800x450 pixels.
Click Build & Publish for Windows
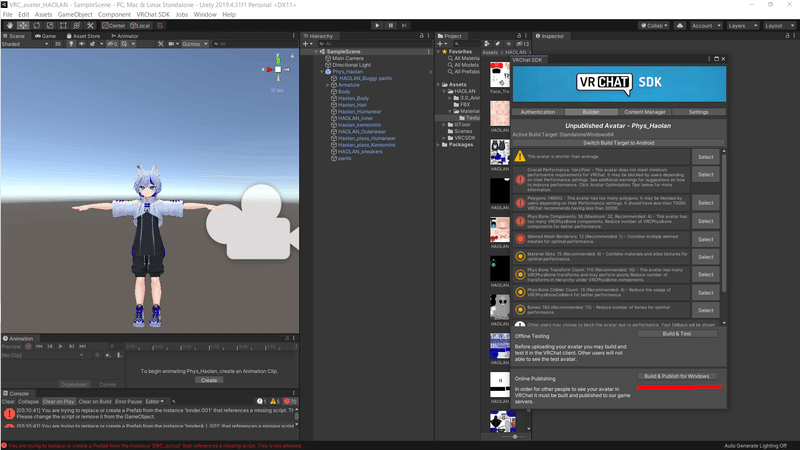click(677, 377)
